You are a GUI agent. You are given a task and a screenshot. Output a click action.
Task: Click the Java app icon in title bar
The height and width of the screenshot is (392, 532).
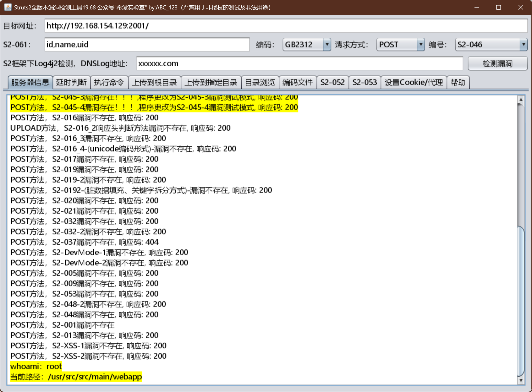pos(8,7)
